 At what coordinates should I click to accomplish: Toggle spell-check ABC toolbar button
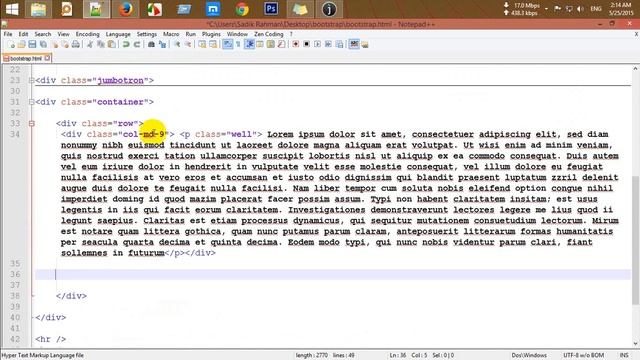point(354,44)
